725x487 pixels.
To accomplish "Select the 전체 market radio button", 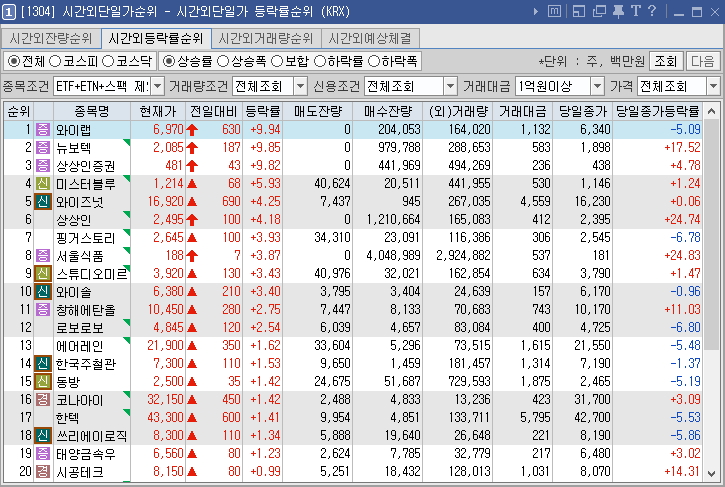I will click(14, 61).
